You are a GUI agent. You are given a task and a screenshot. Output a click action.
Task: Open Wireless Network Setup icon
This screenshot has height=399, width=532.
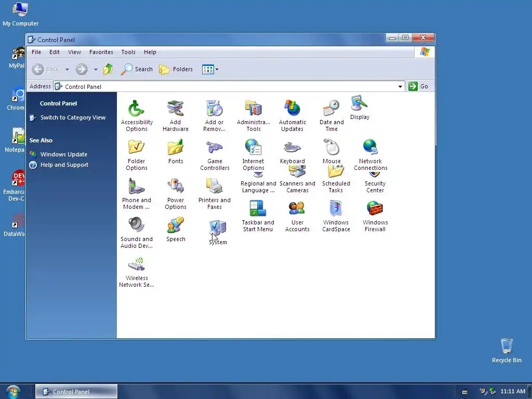pos(137,272)
